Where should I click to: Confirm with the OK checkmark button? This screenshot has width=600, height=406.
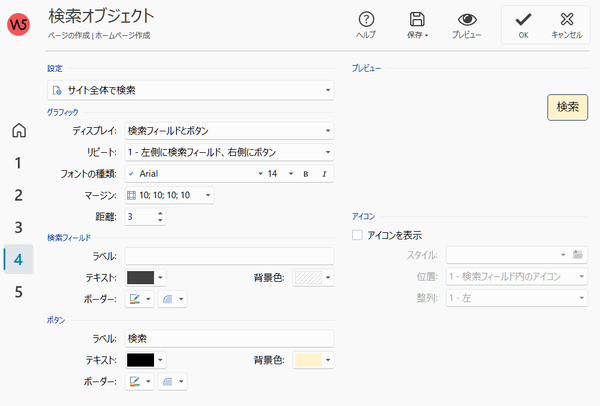(x=523, y=25)
